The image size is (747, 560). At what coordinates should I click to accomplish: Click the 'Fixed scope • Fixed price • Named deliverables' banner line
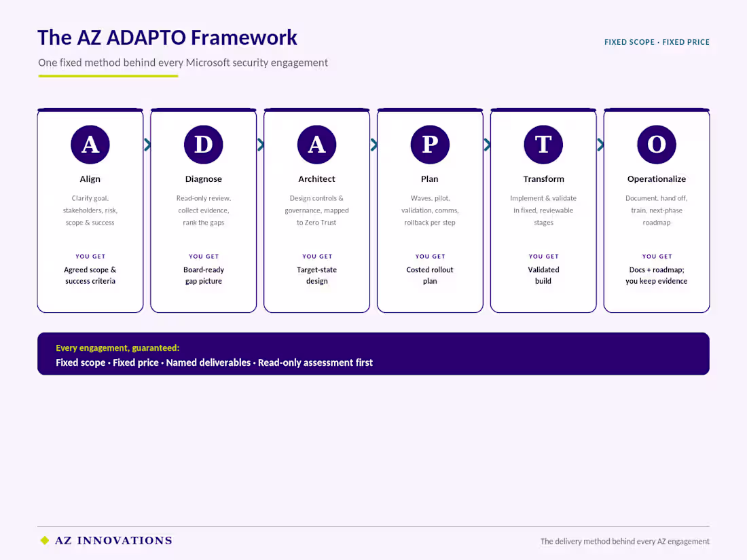tap(153, 363)
